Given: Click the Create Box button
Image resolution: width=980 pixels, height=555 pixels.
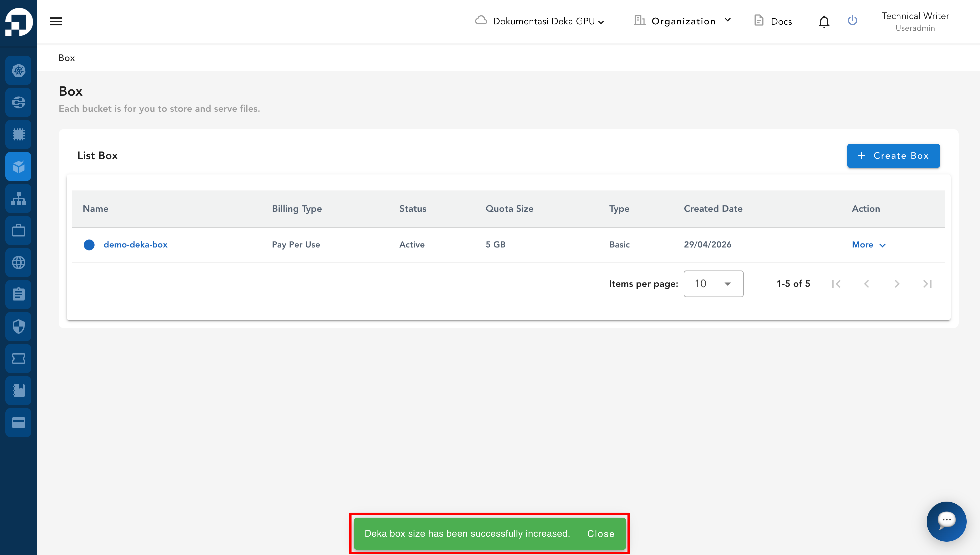Looking at the screenshot, I should (893, 155).
